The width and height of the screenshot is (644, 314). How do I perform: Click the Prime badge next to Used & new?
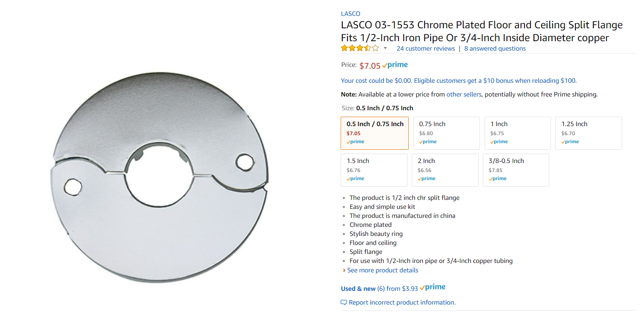coord(433,287)
